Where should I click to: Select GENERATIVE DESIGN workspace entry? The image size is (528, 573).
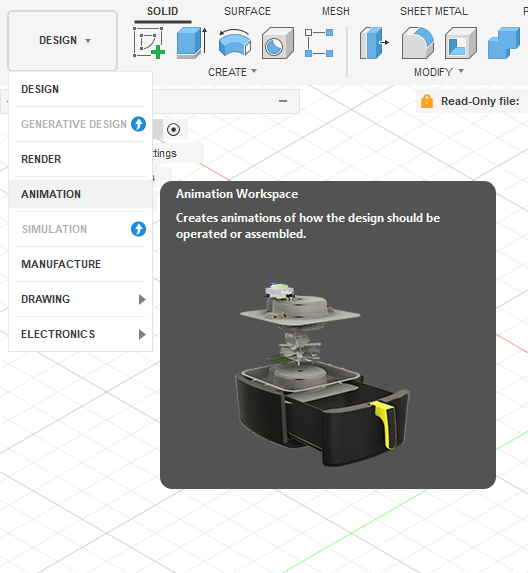(x=80, y=124)
